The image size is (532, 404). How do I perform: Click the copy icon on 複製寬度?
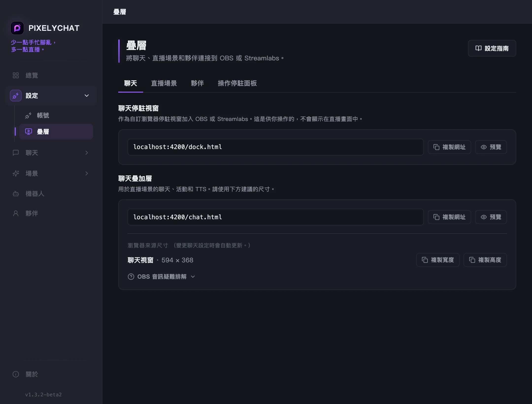pyautogui.click(x=425, y=260)
